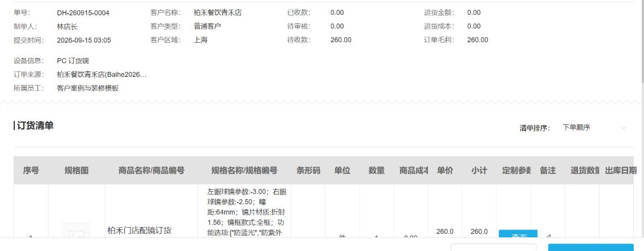Click the 订单毛利 value 260.00
The width and height of the screenshot is (644, 251).
pos(478,40)
